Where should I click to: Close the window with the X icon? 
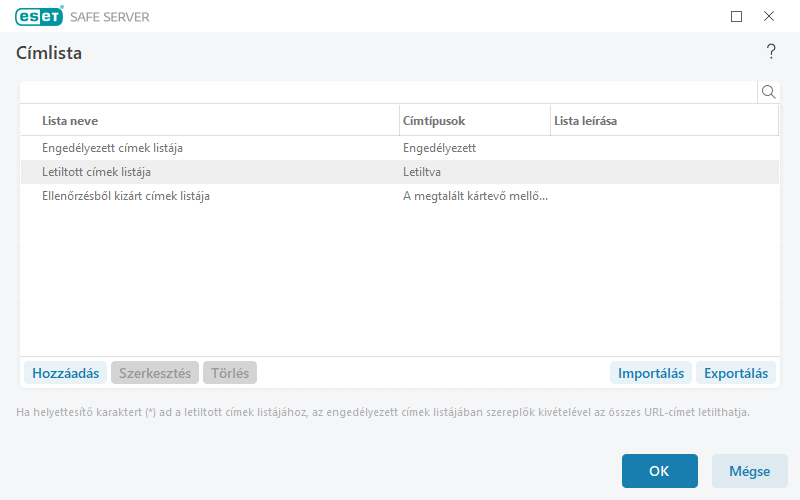pos(769,16)
